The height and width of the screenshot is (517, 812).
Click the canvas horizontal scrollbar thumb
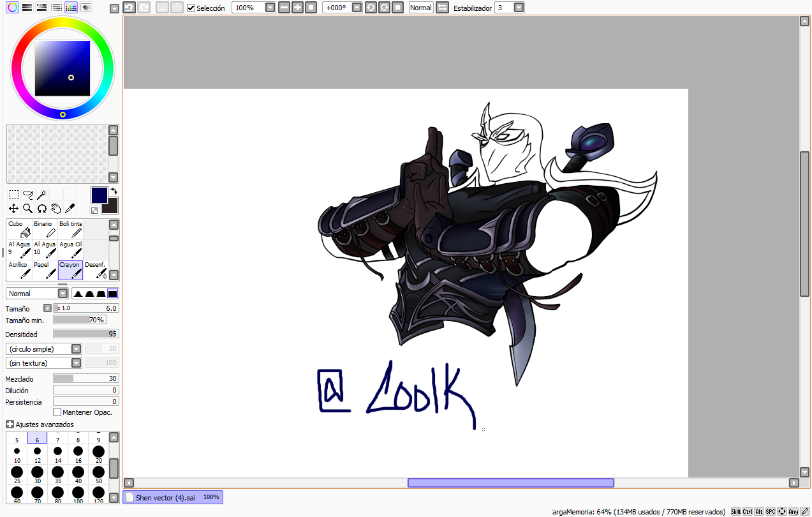point(511,483)
